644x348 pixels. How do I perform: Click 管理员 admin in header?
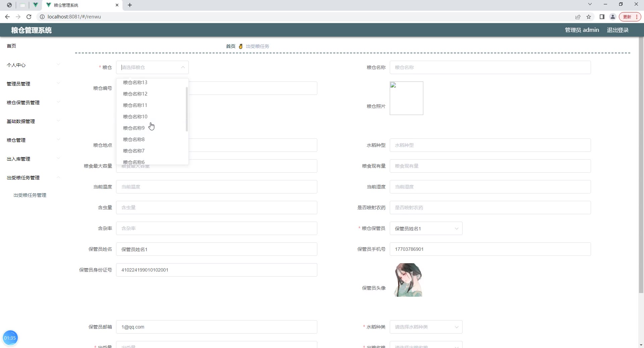[x=582, y=30]
